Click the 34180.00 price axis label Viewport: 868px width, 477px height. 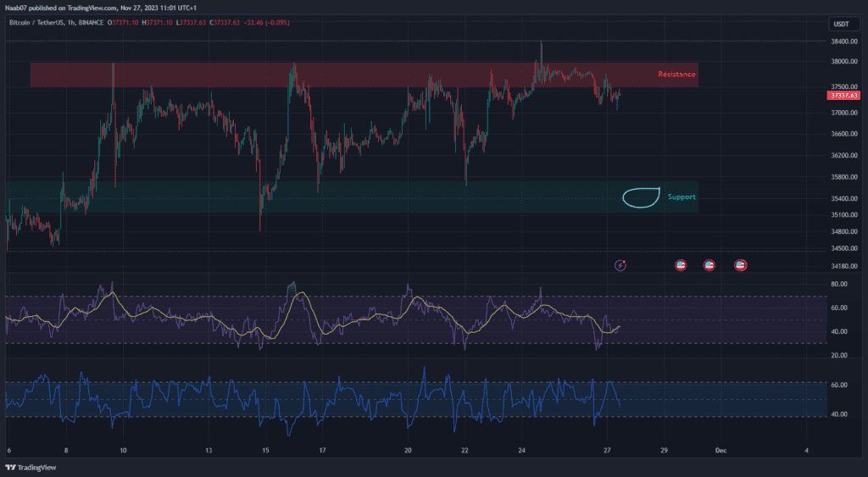[844, 266]
